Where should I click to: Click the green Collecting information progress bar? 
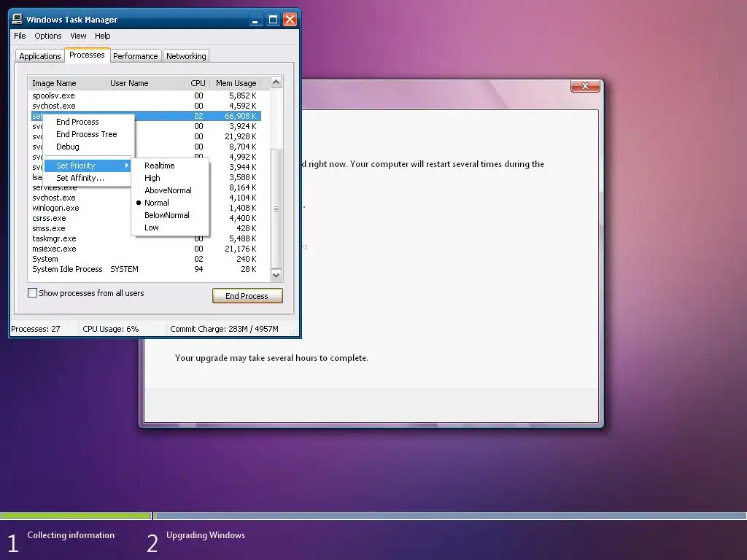[75, 516]
